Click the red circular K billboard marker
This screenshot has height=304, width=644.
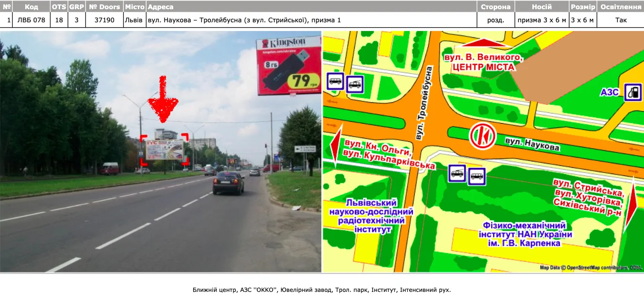click(x=482, y=136)
